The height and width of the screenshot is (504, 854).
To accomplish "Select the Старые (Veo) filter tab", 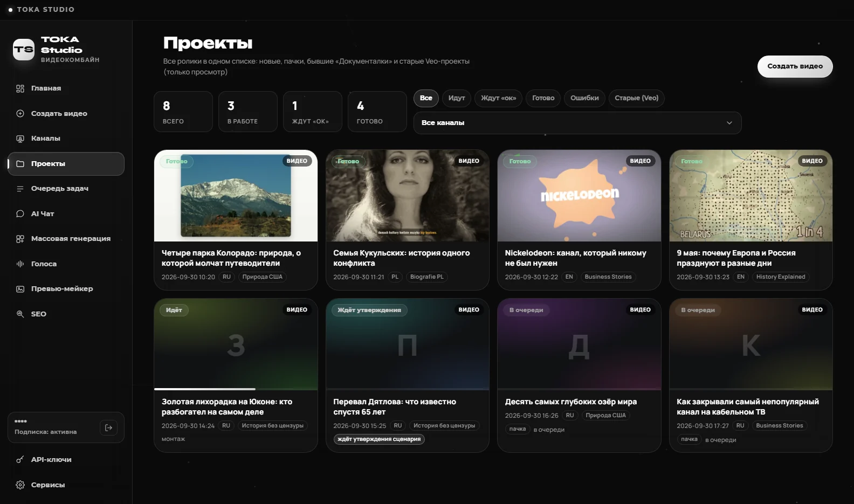I will point(636,98).
